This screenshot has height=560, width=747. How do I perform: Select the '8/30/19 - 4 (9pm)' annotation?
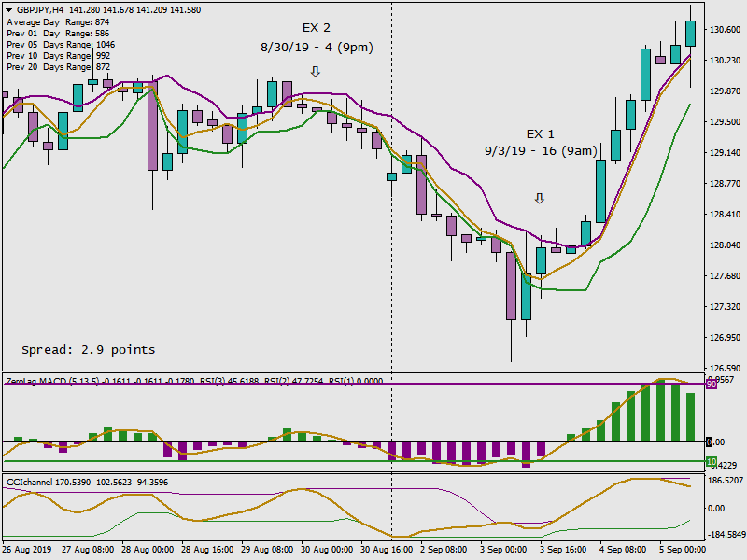point(317,48)
